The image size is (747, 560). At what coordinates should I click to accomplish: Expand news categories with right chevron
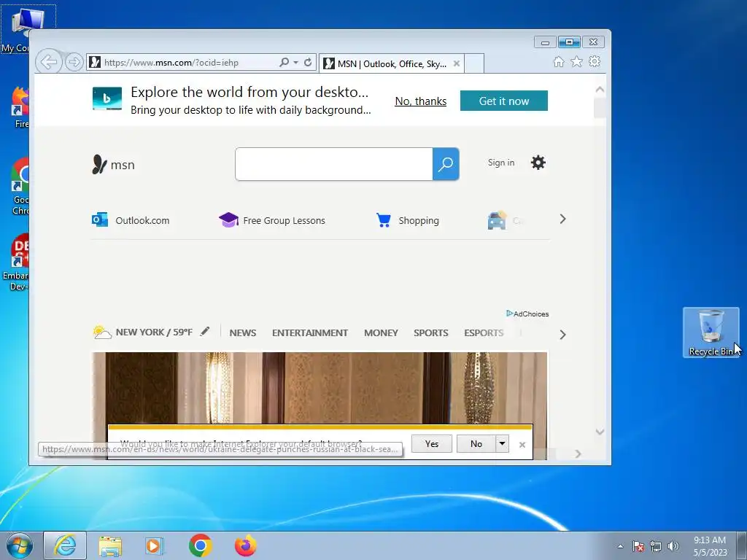coord(562,335)
